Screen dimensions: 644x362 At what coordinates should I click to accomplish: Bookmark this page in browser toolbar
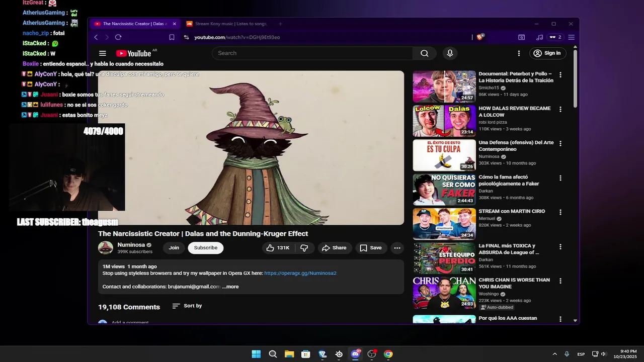tap(172, 37)
